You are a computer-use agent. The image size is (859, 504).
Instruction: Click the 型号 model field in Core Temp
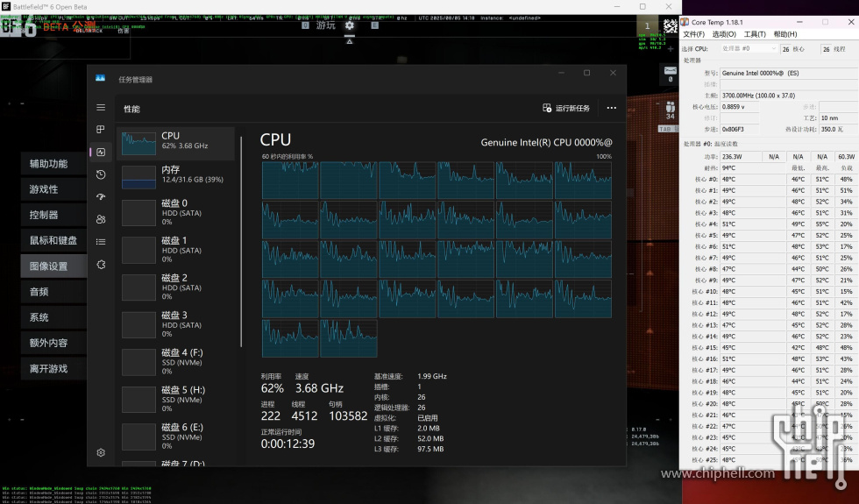(788, 73)
